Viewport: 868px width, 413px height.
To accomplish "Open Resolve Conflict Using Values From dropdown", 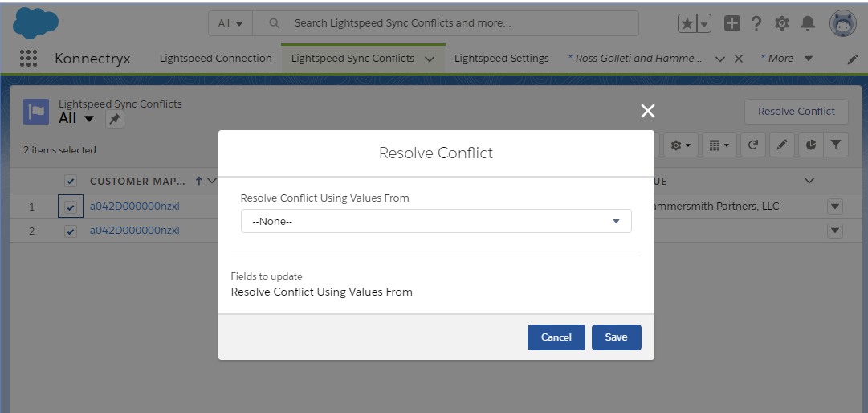I will click(x=436, y=221).
